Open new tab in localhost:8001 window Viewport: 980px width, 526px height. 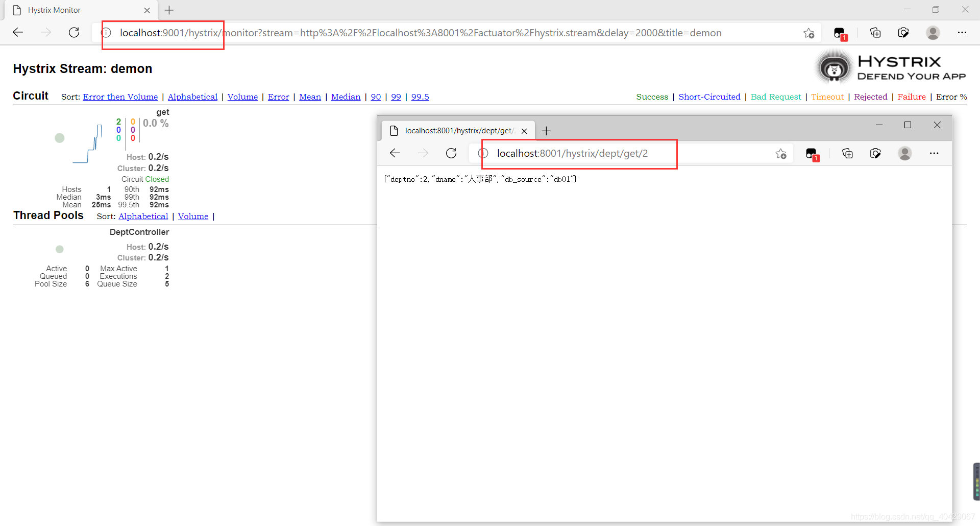tap(546, 131)
